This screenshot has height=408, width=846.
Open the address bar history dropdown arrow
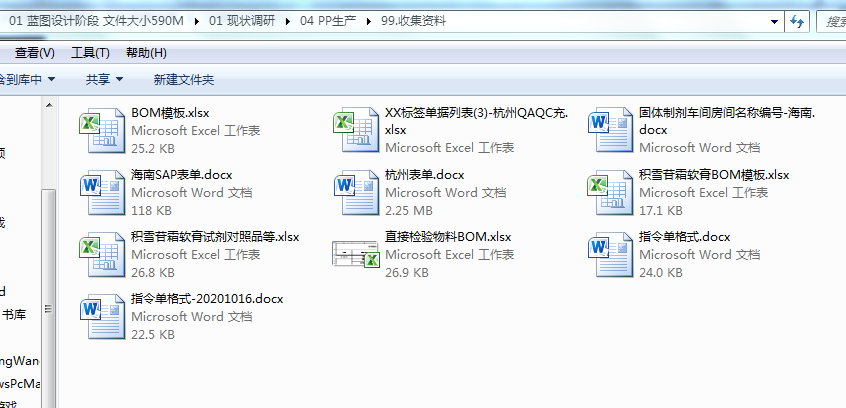pos(772,21)
